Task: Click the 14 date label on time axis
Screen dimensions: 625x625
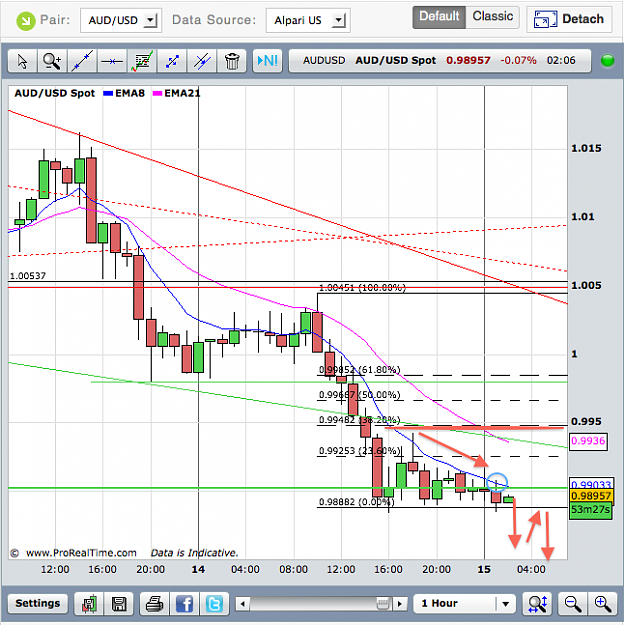Action: coord(198,570)
